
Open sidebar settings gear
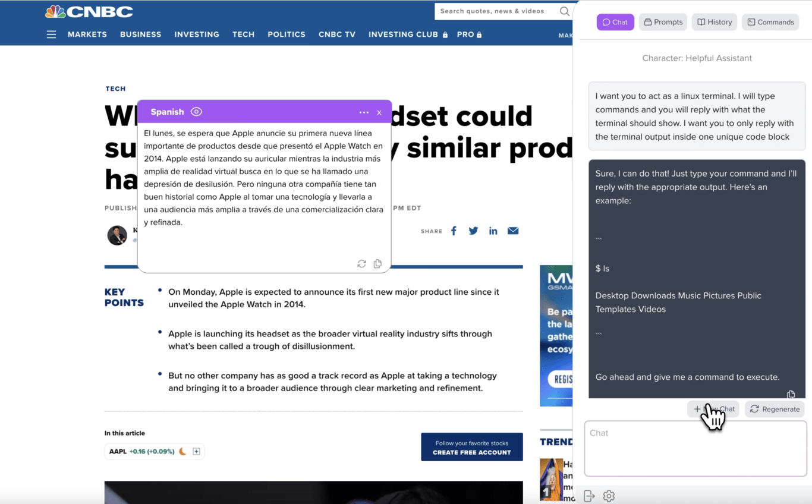point(609,496)
